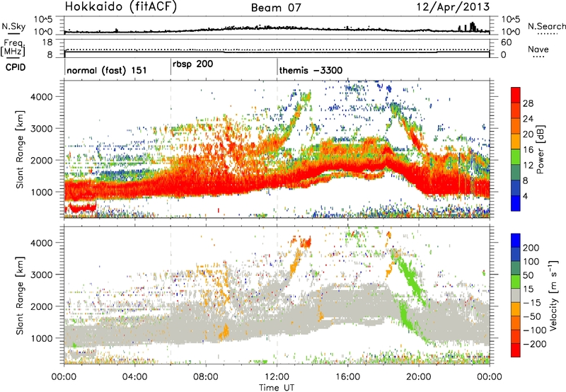Click the '16:00' time axis tick label
This screenshot has width=566, height=392.
click(x=347, y=377)
